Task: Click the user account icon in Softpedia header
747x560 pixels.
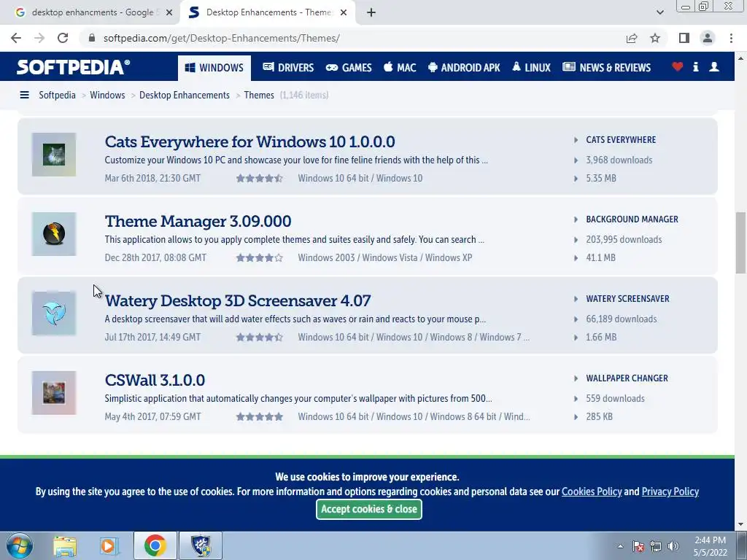Action: 713,67
